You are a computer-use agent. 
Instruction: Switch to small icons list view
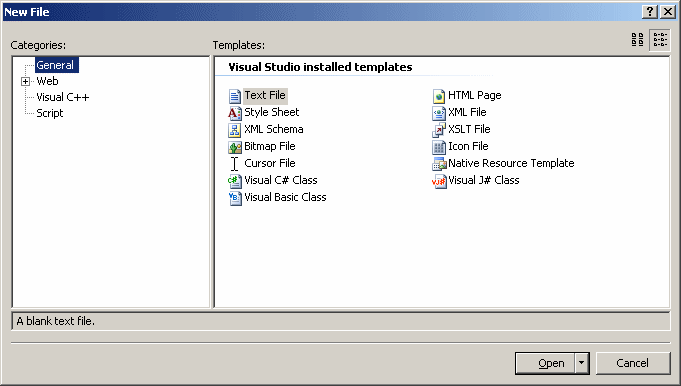[660, 40]
